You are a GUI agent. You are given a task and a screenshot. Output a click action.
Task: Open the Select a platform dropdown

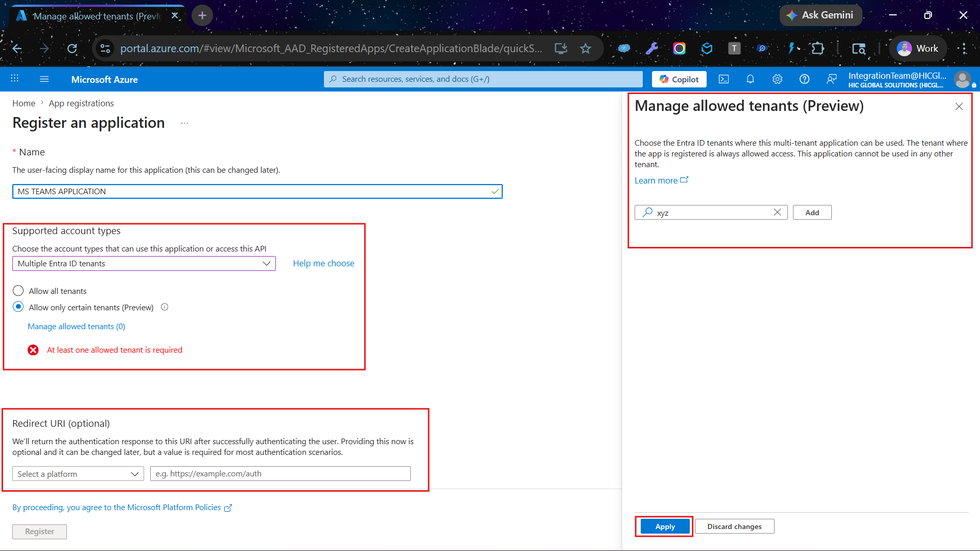click(78, 474)
